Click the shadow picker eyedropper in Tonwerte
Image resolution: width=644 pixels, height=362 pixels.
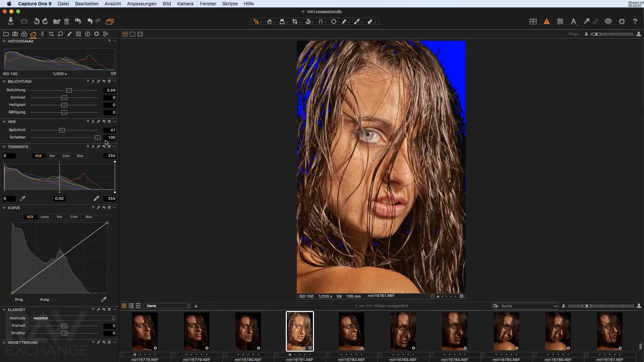tap(22, 198)
